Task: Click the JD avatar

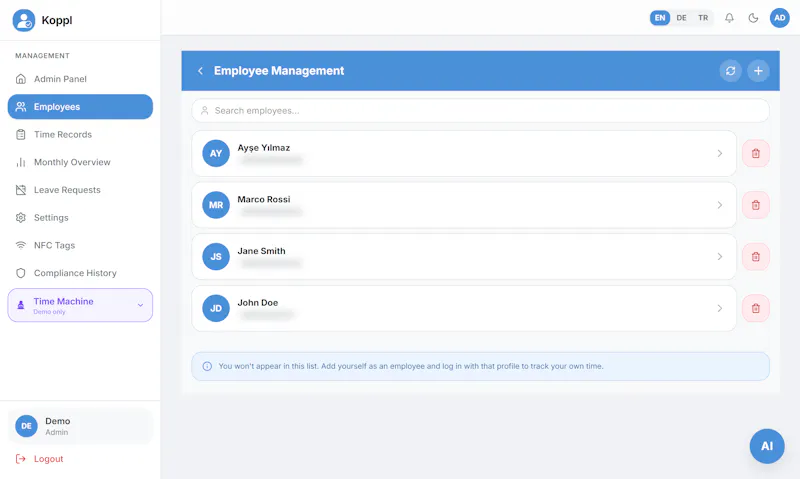Action: [216, 309]
